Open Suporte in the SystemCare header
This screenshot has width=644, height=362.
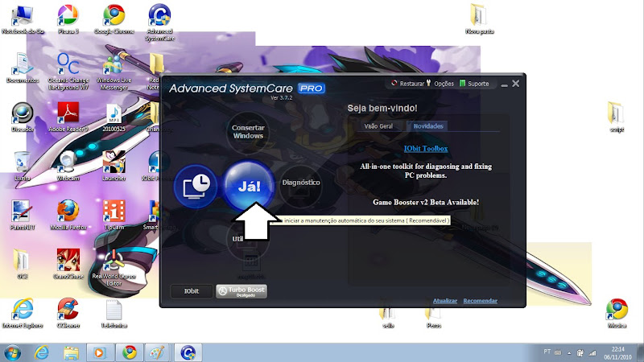click(x=474, y=84)
